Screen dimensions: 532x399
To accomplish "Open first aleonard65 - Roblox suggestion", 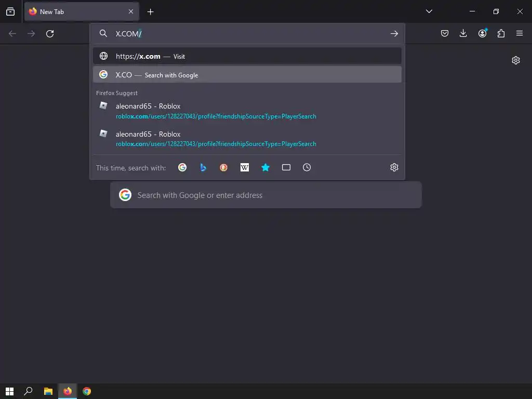I will (x=247, y=111).
